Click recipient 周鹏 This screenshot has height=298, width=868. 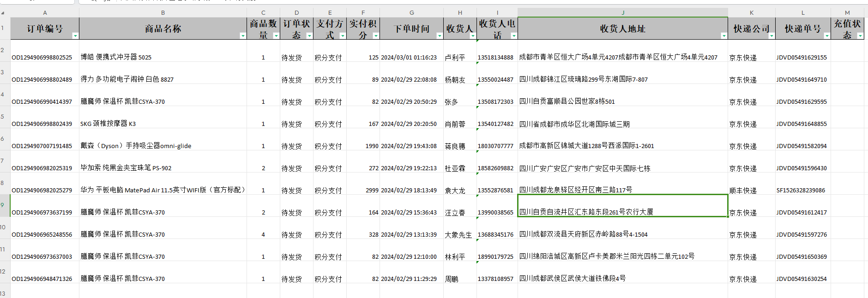(x=452, y=279)
